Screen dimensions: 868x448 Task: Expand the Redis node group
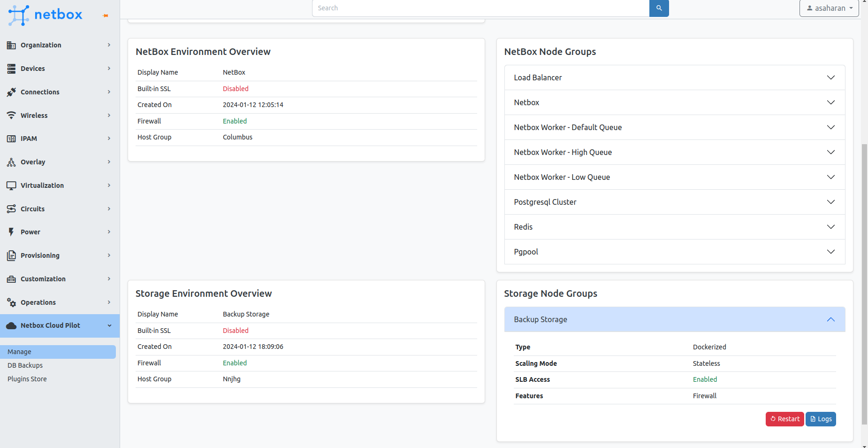(x=675, y=227)
